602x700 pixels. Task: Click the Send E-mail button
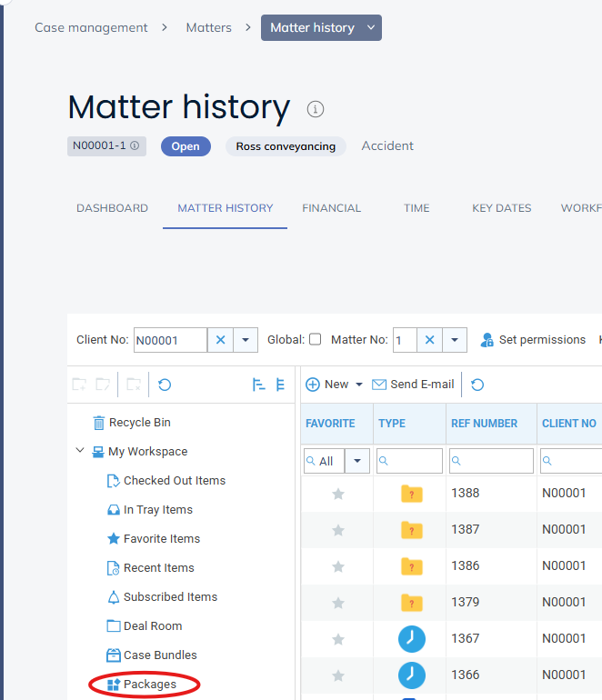click(x=413, y=385)
